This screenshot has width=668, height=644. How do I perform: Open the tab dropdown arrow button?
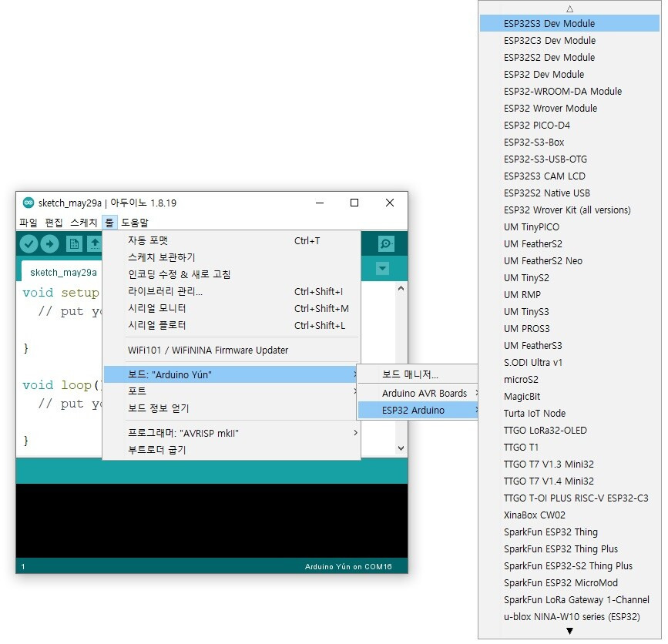coord(383,268)
